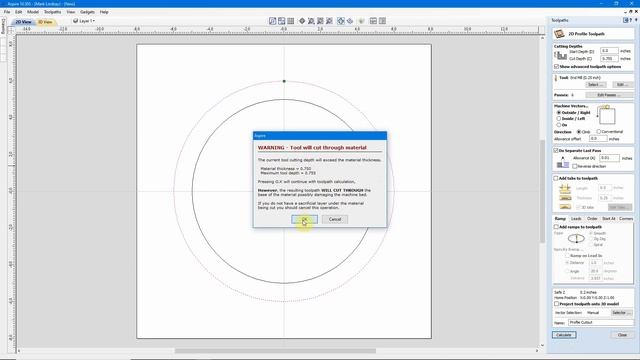Image resolution: width=640 pixels, height=360 pixels.
Task: Click the boxed diamond toolbar icon
Action: click(341, 21)
